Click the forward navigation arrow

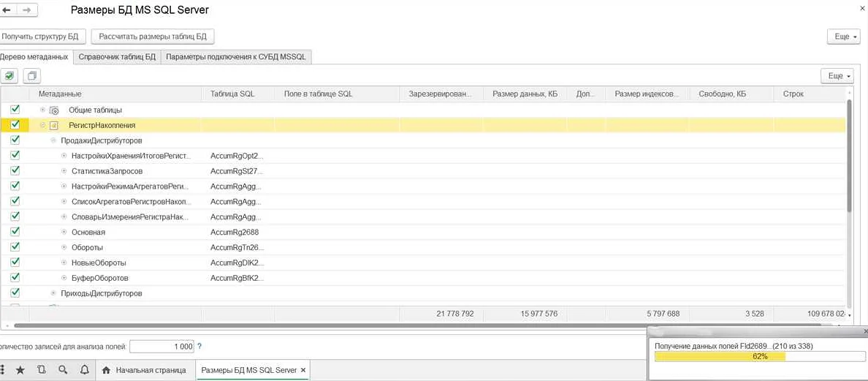pos(27,10)
